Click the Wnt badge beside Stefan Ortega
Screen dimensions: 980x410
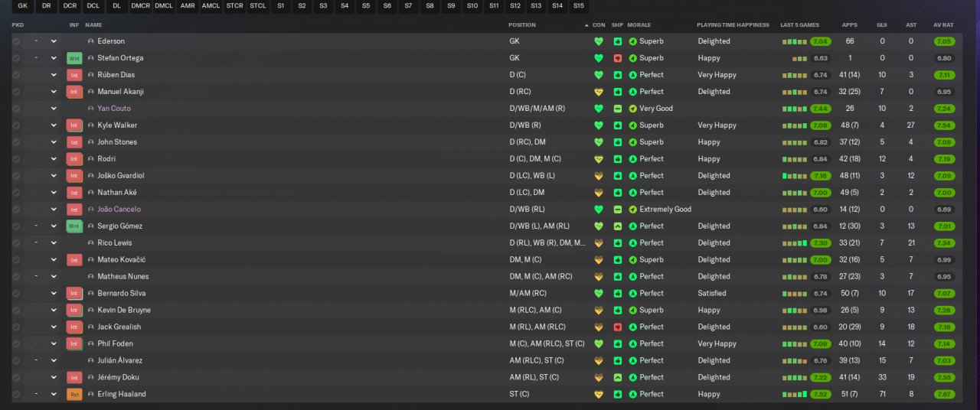tap(74, 58)
